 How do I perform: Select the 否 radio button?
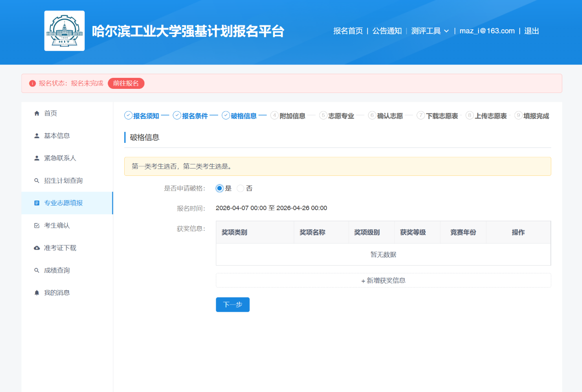coord(241,188)
